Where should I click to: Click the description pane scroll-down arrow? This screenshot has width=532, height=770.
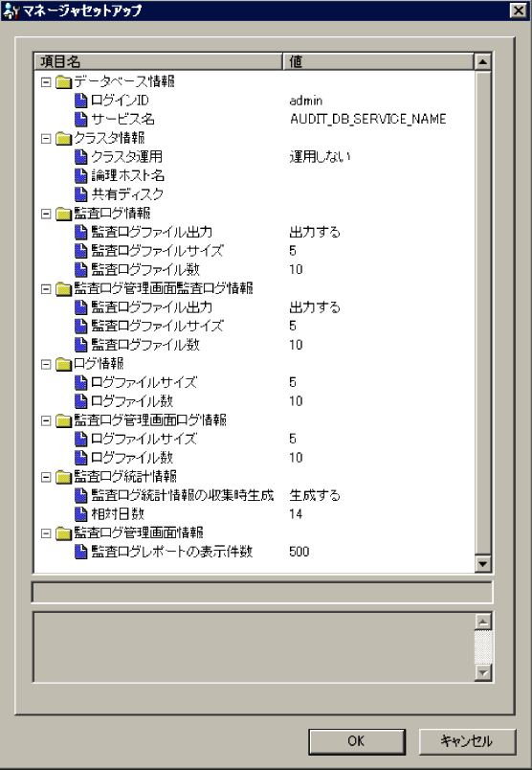click(x=483, y=672)
